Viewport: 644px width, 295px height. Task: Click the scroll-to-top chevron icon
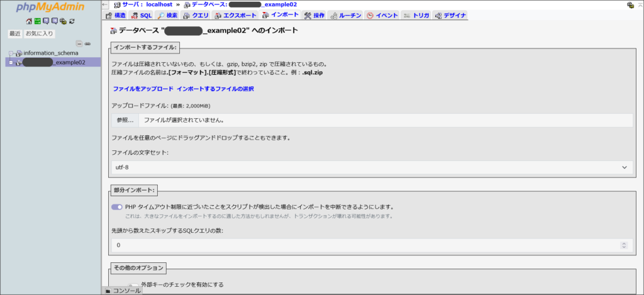[x=640, y=4]
